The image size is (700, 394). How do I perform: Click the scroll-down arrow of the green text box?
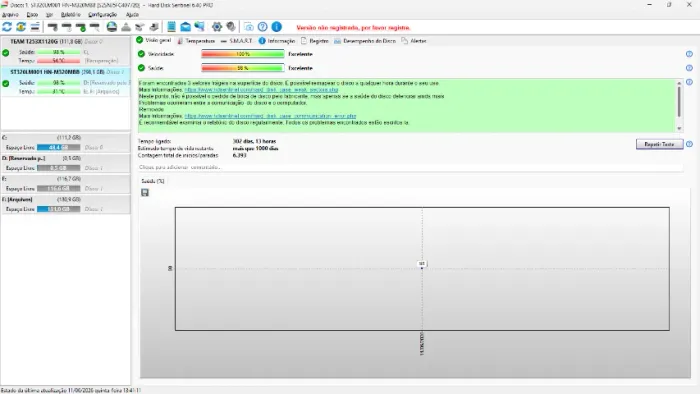[x=679, y=129]
